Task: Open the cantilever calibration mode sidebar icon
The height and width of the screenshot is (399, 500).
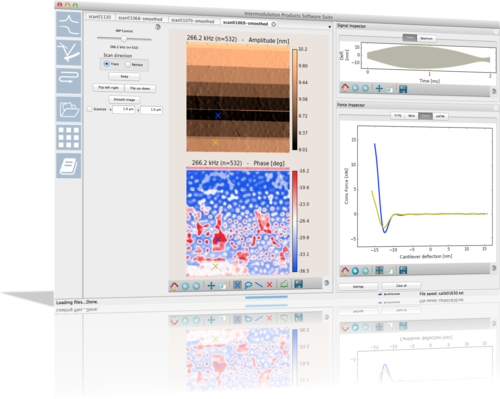Action: point(69,53)
